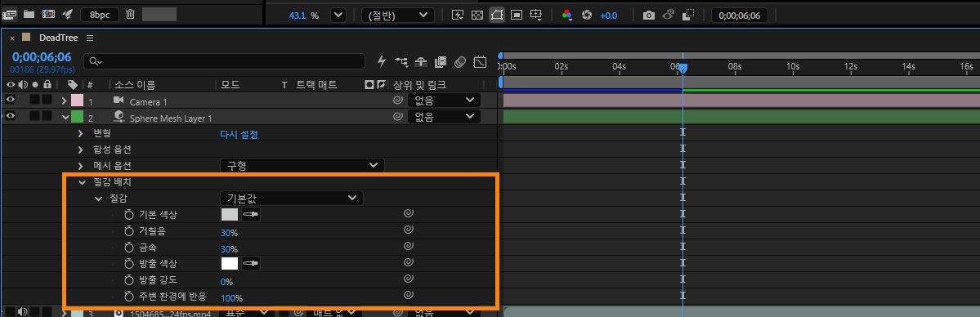Expand the Camera 1 layer properties
The height and width of the screenshot is (317, 980).
pyautogui.click(x=64, y=100)
